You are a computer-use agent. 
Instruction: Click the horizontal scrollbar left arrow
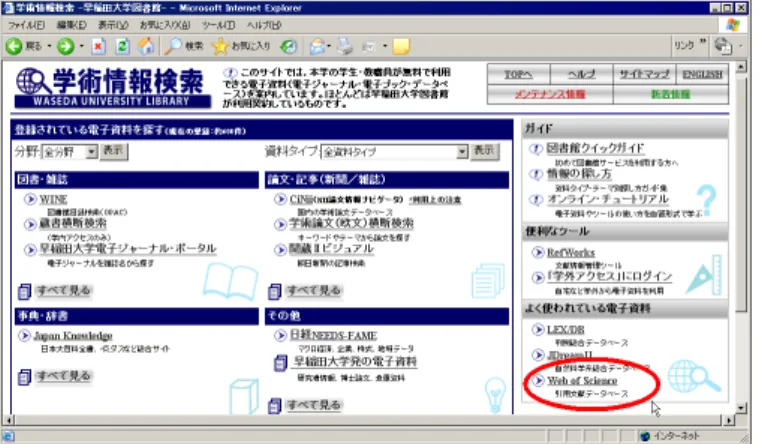[x=8, y=420]
